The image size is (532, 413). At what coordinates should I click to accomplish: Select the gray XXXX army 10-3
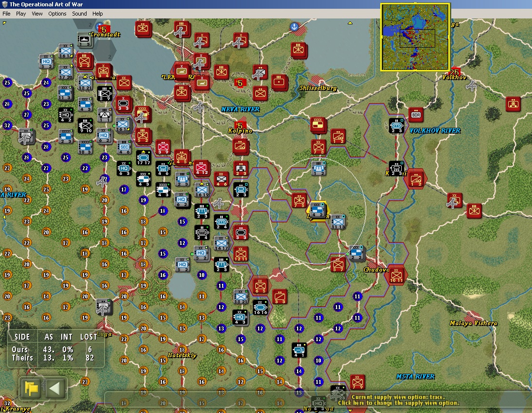pyautogui.click(x=85, y=147)
